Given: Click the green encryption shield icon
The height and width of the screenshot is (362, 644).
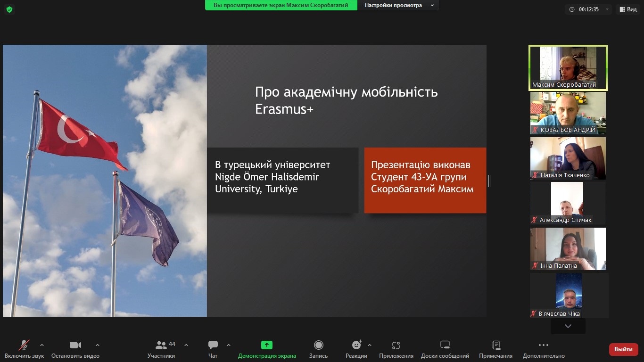Looking at the screenshot, I should click(x=9, y=9).
